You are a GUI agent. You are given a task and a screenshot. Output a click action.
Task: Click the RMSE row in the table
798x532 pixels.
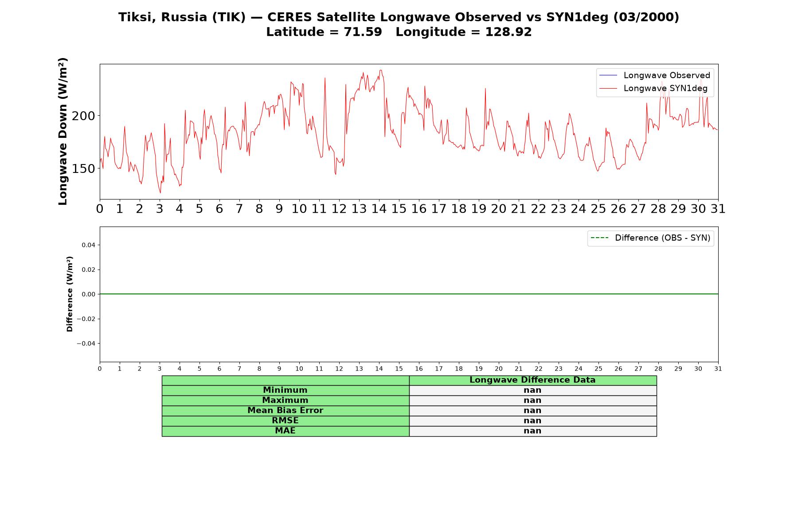coord(409,421)
